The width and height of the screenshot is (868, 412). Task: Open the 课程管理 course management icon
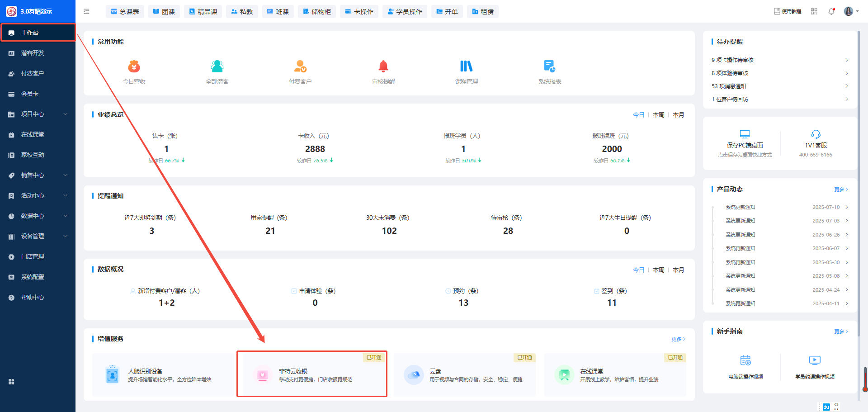point(466,67)
